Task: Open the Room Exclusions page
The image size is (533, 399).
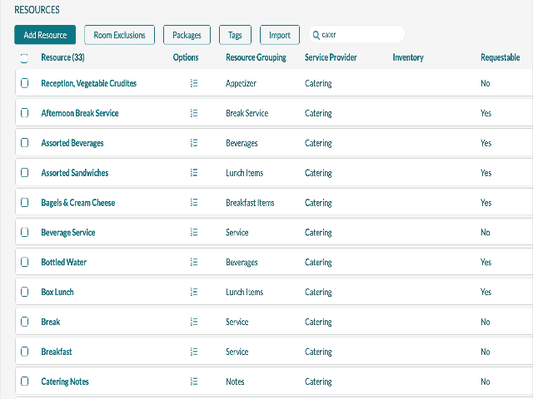Action: point(119,35)
